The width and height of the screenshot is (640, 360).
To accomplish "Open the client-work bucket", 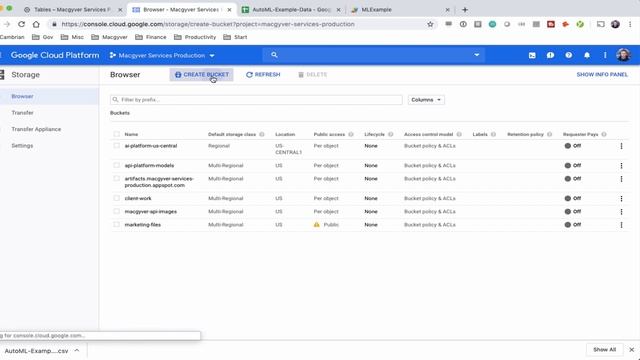I will (x=138, y=198).
